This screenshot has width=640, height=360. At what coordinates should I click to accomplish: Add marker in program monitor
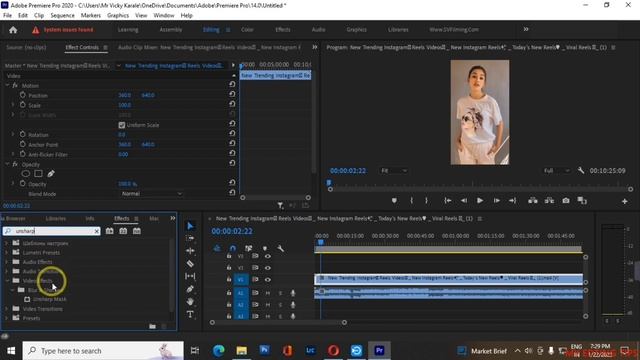click(394, 200)
